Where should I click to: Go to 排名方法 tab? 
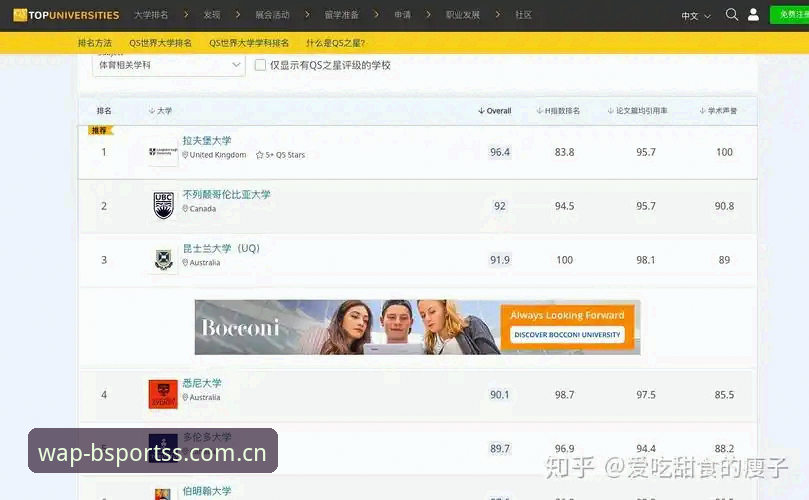[95, 43]
